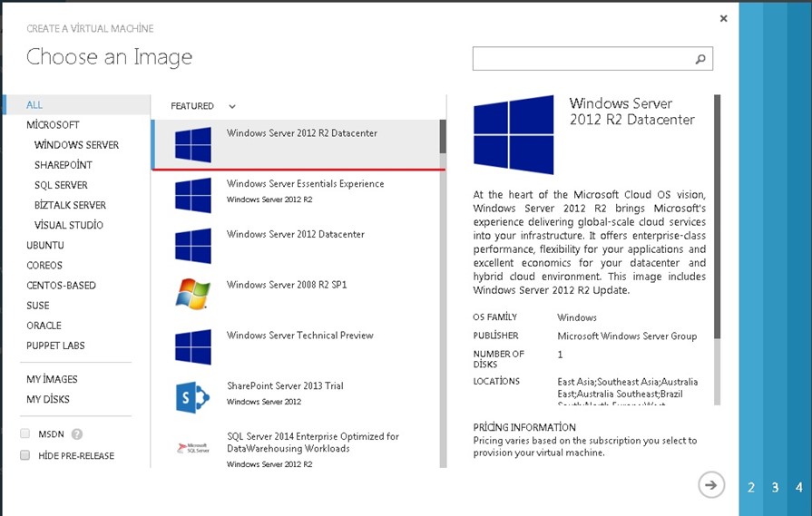Select the Windows Server Essentials Experience icon
Screen dimensions: 812x516
point(192,195)
